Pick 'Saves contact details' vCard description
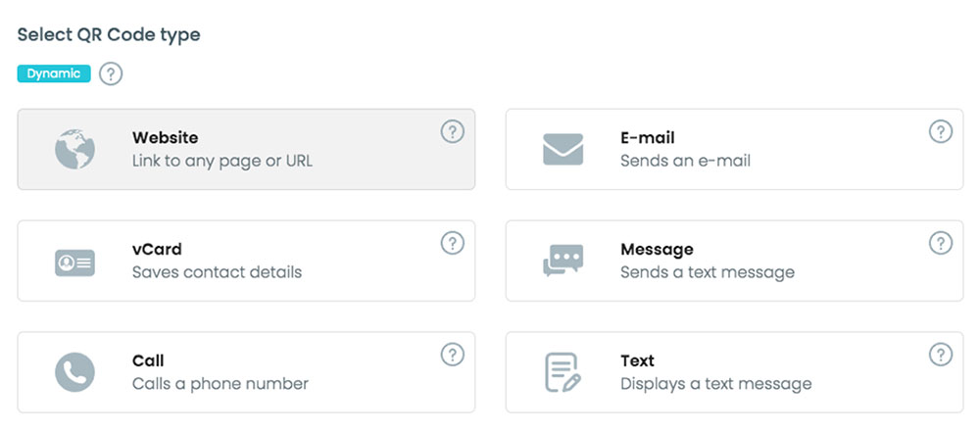Screen dimensions: 980x432 [217, 272]
